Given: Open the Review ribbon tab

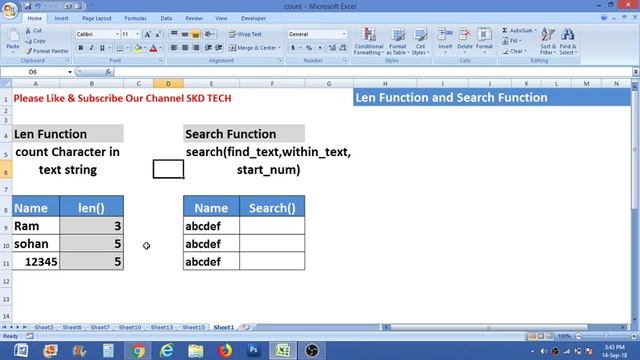Looking at the screenshot, I should (x=193, y=18).
